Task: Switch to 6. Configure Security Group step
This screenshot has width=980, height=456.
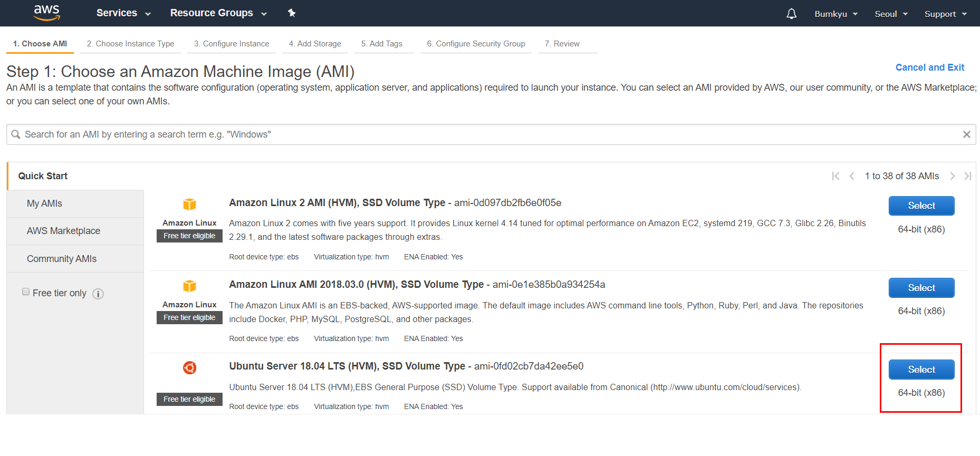Action: point(476,44)
